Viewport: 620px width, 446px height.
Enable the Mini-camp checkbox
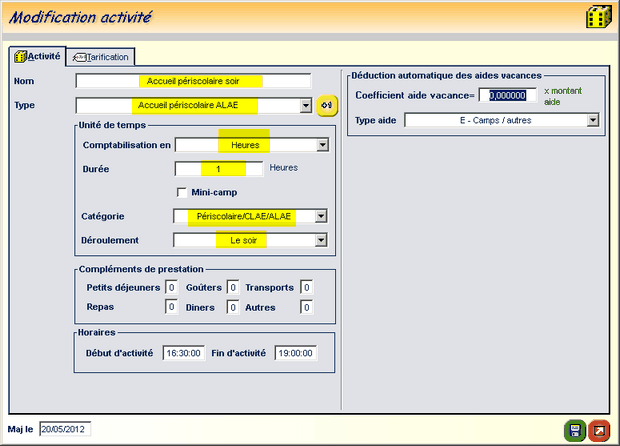coord(182,192)
